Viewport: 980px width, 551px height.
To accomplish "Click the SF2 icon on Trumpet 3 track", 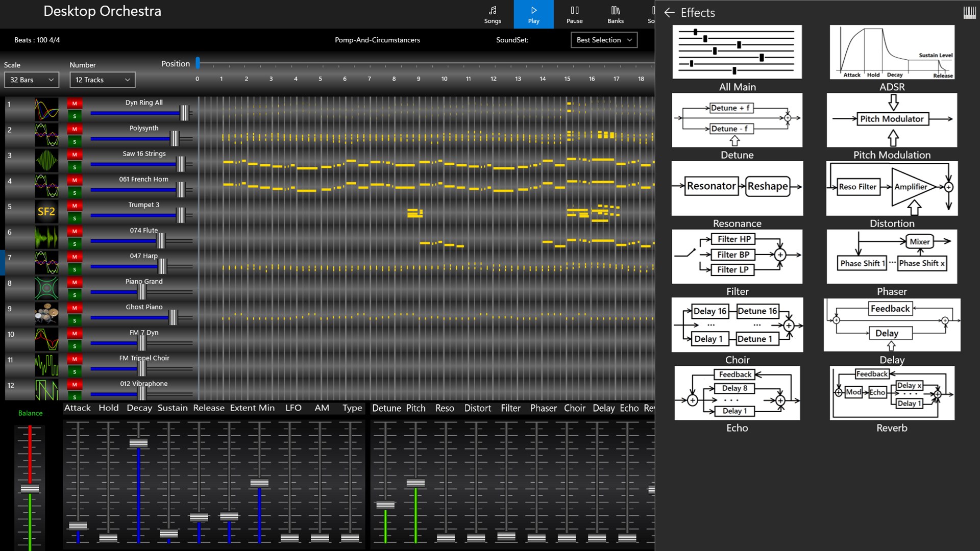I will tap(46, 211).
